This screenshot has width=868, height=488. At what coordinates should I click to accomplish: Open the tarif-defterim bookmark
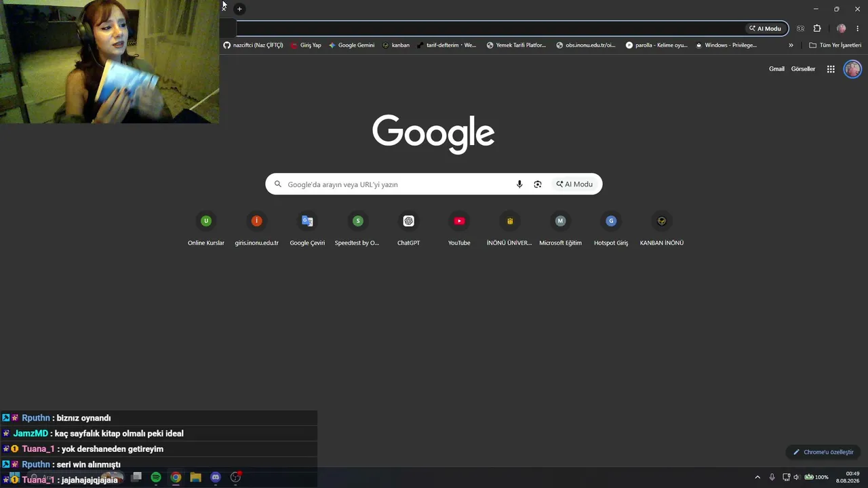(447, 45)
